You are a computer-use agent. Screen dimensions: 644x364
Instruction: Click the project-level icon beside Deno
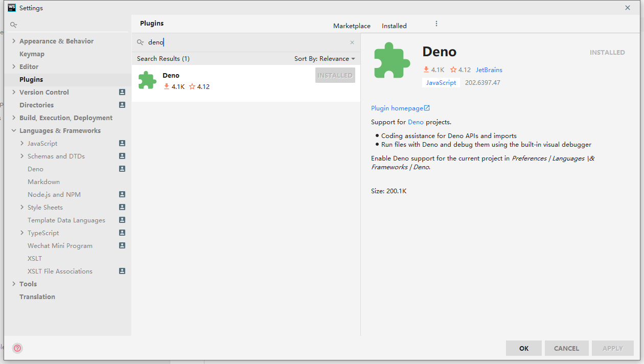click(x=122, y=169)
